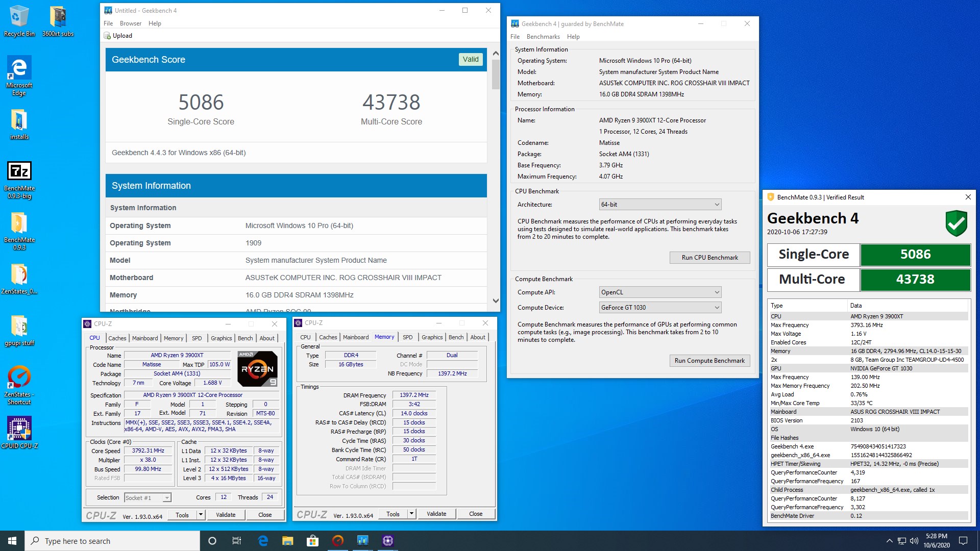Image resolution: width=980 pixels, height=551 pixels.
Task: Click the Valid badge in Geekbench Score
Action: 470,59
